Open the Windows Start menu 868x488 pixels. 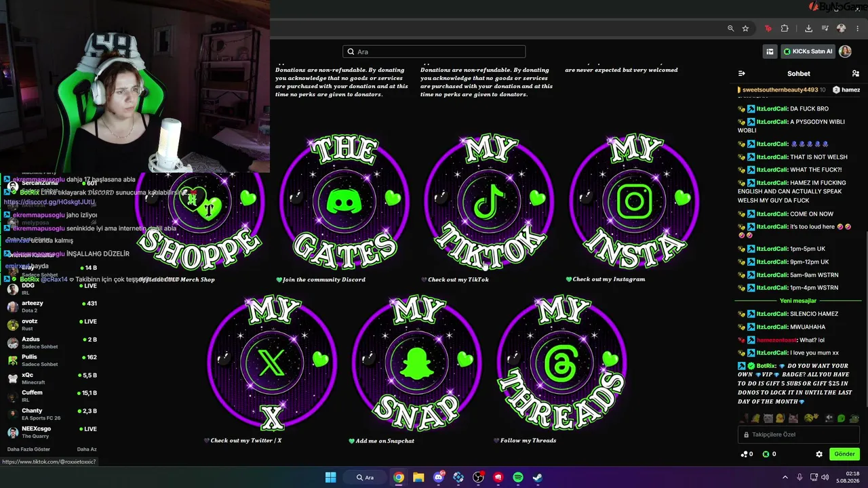330,477
